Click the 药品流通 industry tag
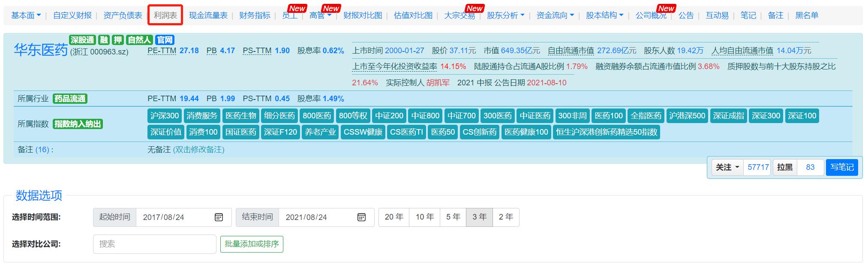868x268 pixels. [x=70, y=99]
